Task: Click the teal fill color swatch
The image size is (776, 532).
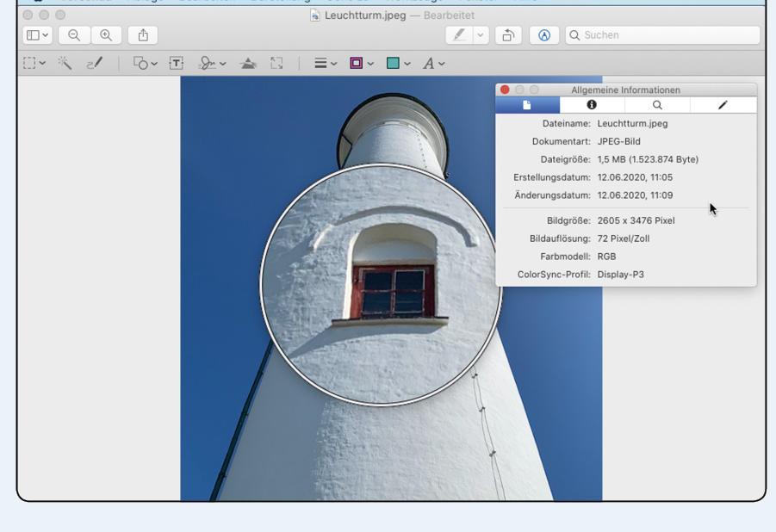Action: click(x=393, y=63)
